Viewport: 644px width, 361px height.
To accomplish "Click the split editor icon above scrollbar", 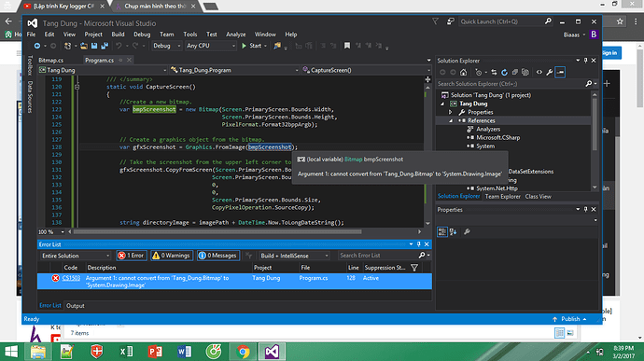I will tap(428, 79).
